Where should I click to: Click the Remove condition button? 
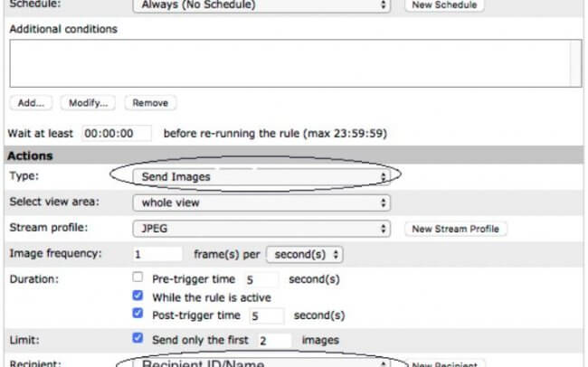point(150,103)
